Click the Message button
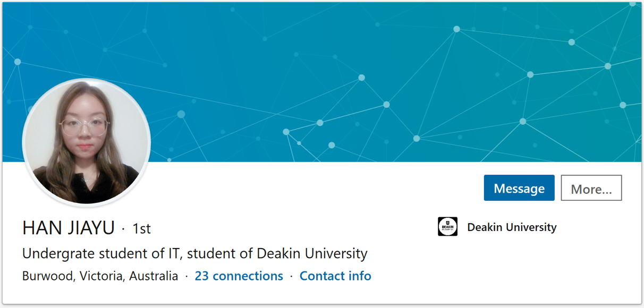 (519, 188)
